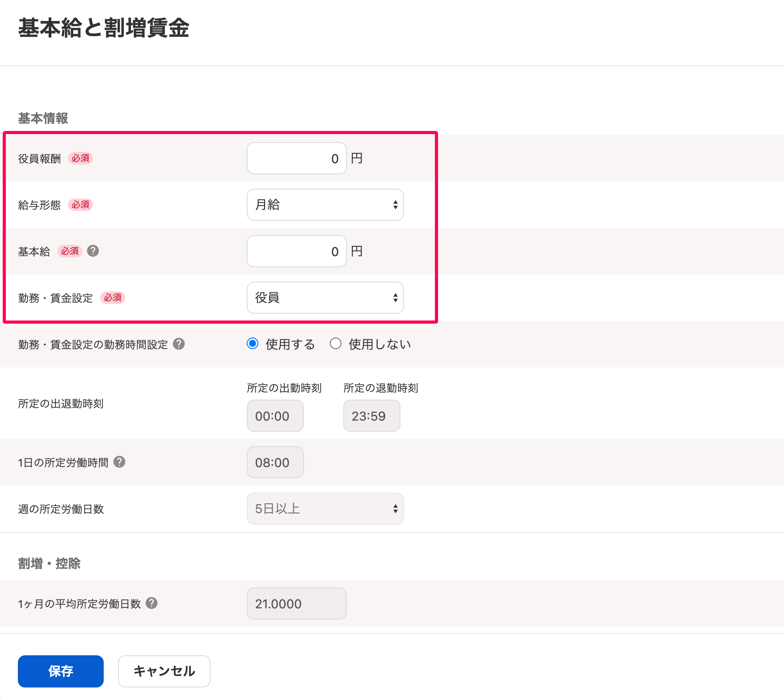Click the 1日の所定労働時間 label text
784x700 pixels.
[63, 463]
